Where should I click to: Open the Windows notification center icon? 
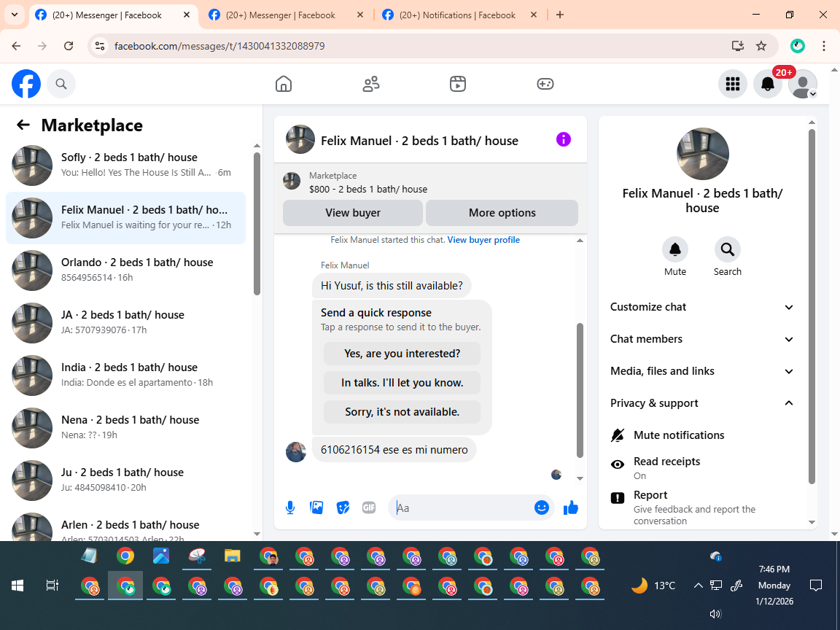(815, 586)
